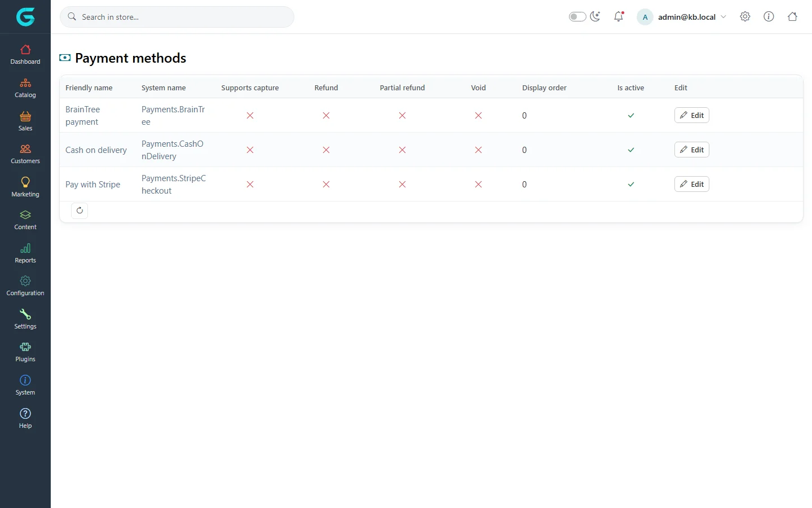
Task: Open the Plugins sidebar menu
Action: pos(25,352)
